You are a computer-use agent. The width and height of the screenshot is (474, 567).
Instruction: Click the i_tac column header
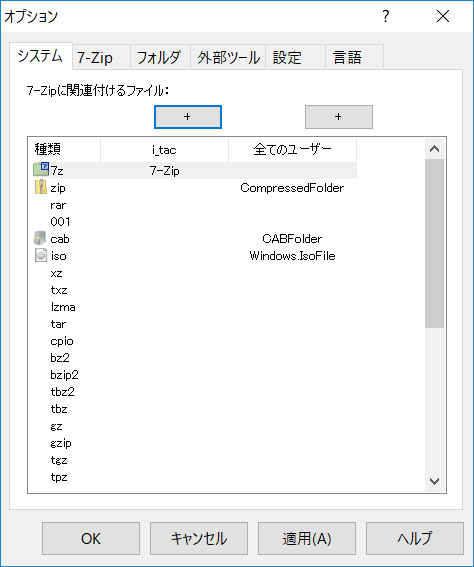point(165,149)
